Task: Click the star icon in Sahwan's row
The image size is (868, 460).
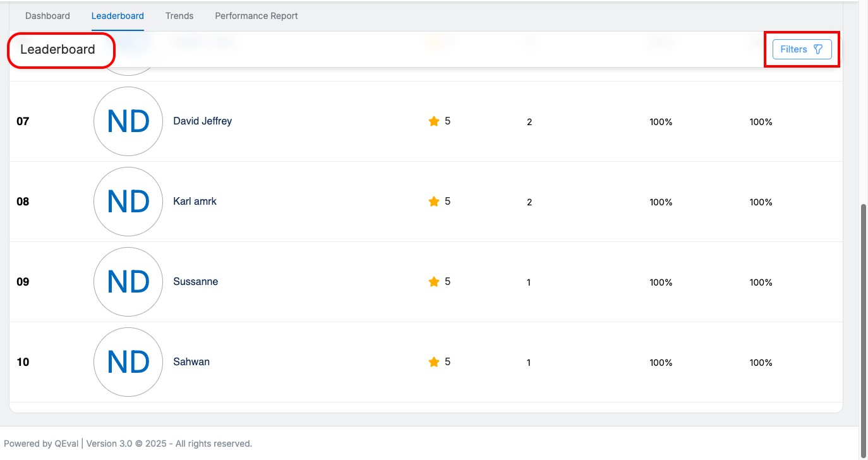Action: (434, 362)
